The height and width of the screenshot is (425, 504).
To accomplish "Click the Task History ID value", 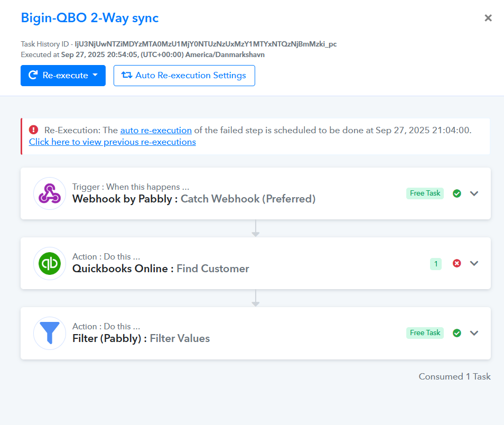I will (206, 44).
